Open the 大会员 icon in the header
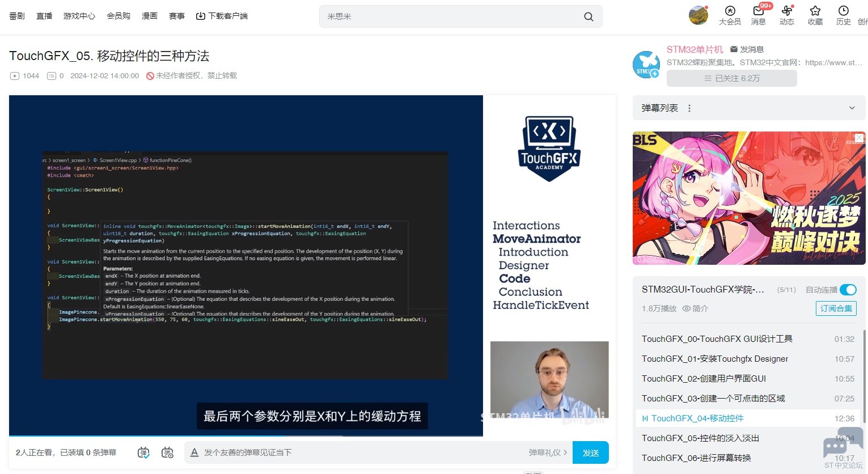Viewport: 868px width, 474px height. (x=730, y=15)
